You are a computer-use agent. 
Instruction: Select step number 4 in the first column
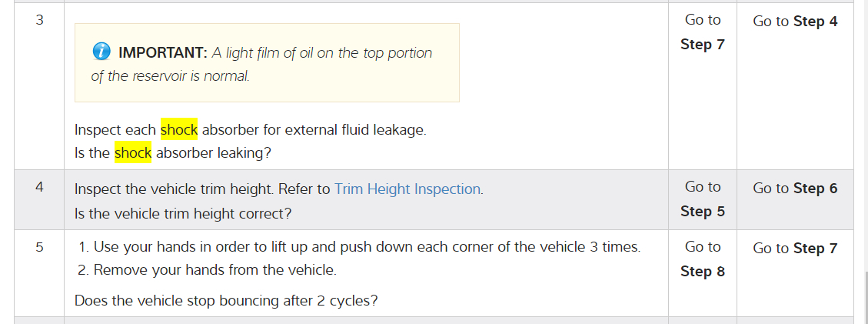pos(39,187)
